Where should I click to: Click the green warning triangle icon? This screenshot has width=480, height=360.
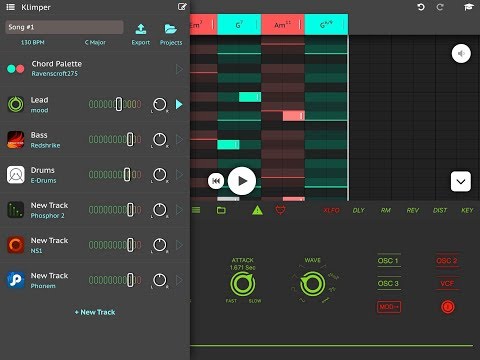click(x=257, y=210)
